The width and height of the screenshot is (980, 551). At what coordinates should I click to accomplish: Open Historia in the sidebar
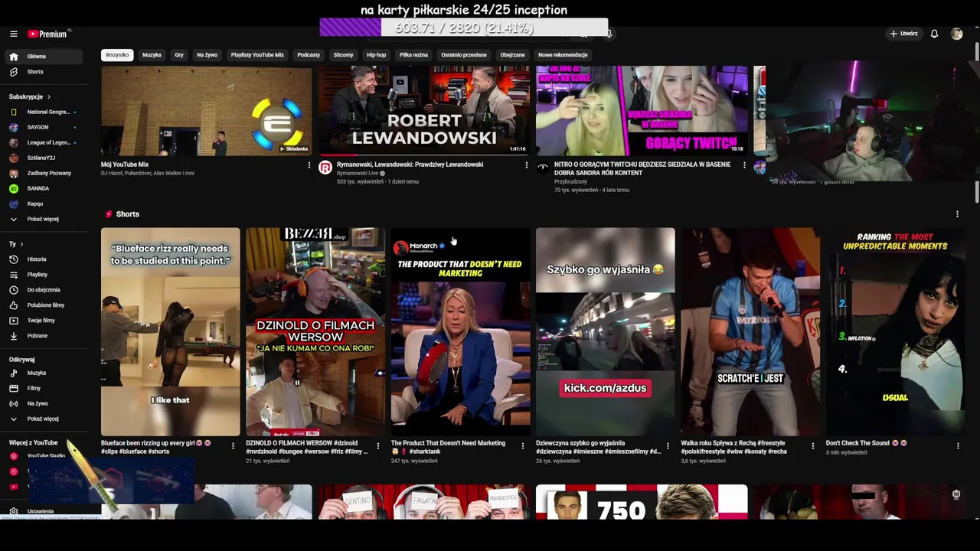[45, 259]
